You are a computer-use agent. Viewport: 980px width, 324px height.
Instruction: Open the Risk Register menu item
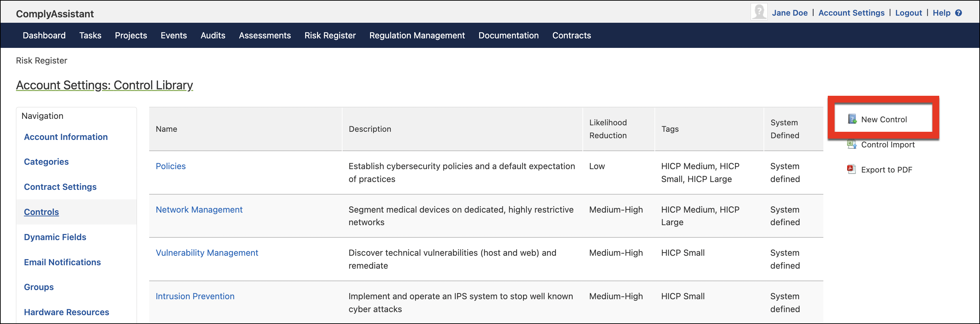(x=330, y=35)
